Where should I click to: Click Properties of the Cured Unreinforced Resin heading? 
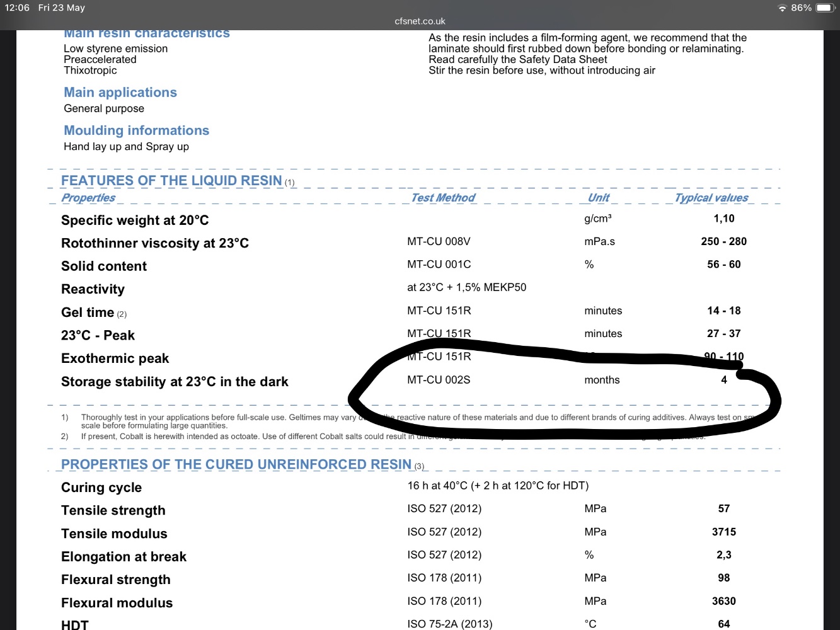(x=236, y=465)
